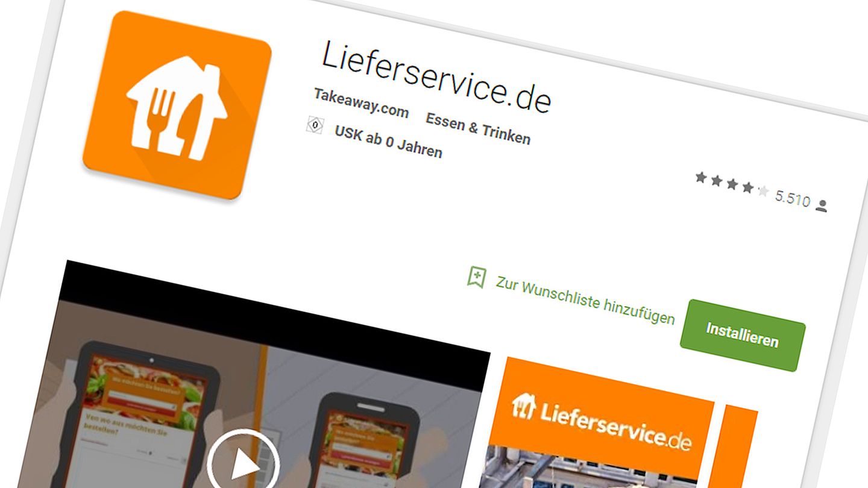Click the USK 0 age rating badge
This screenshot has height=488, width=868.
coord(315,125)
